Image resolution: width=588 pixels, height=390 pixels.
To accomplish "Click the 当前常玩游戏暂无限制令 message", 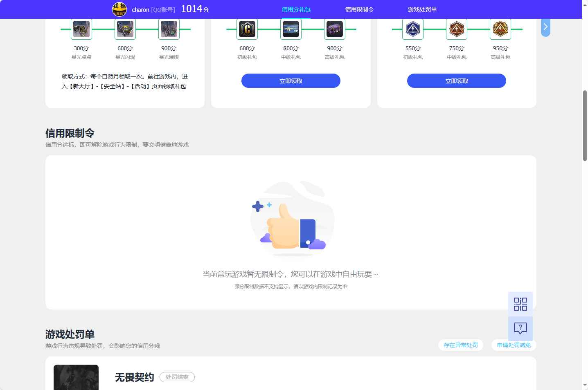I will point(291,274).
